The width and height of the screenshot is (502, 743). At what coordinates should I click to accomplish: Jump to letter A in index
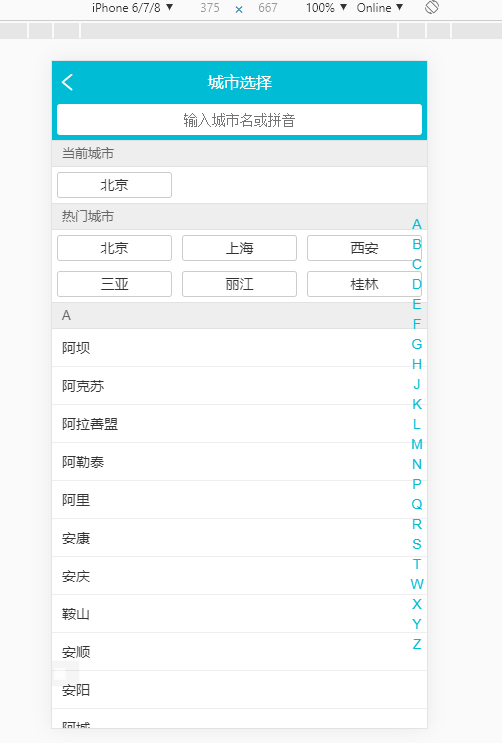click(x=417, y=224)
